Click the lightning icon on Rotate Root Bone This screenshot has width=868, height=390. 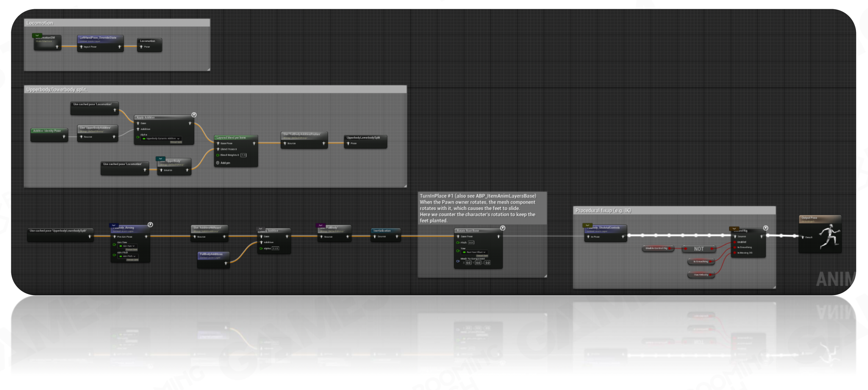(x=502, y=228)
